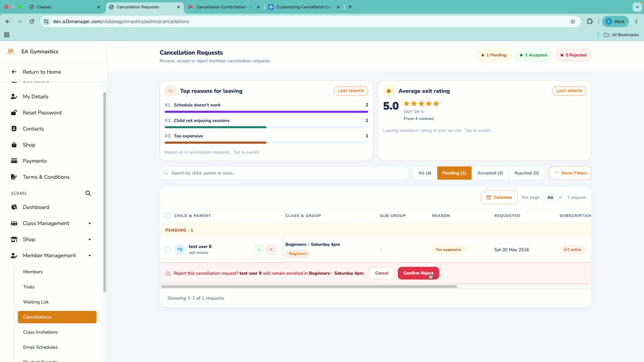The image size is (644, 362).
Task: Open the admin search magnifier icon
Action: 88,193
